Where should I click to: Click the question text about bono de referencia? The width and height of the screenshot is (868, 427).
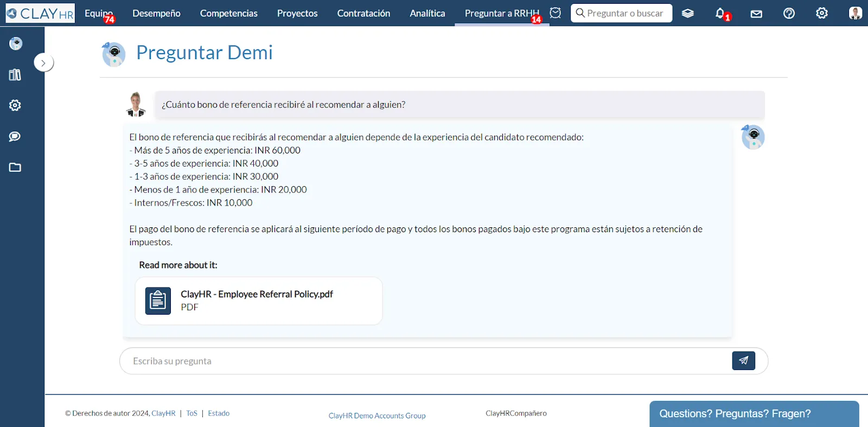(x=283, y=105)
